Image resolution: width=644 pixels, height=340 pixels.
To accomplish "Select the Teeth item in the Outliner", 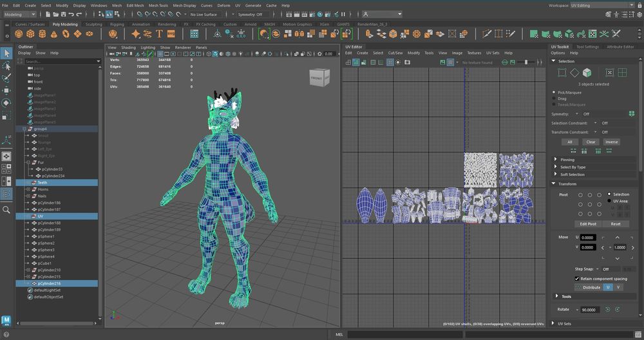I will coord(57,182).
